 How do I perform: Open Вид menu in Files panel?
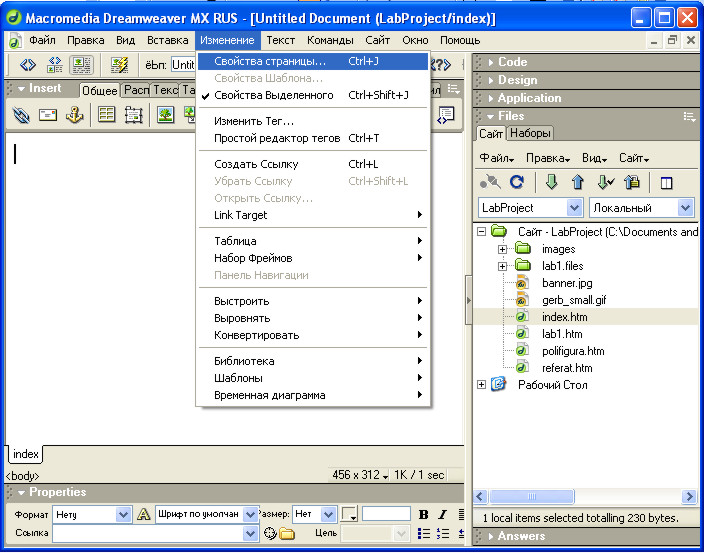pyautogui.click(x=594, y=158)
